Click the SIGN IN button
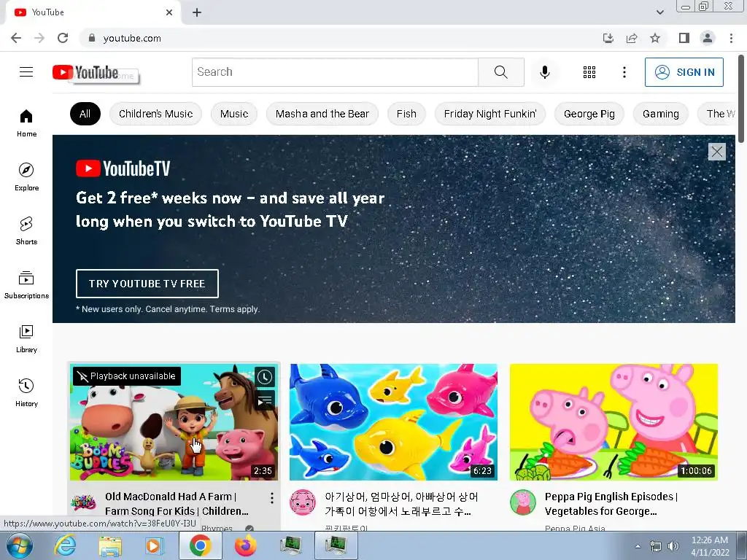This screenshot has height=560, width=747. click(684, 72)
